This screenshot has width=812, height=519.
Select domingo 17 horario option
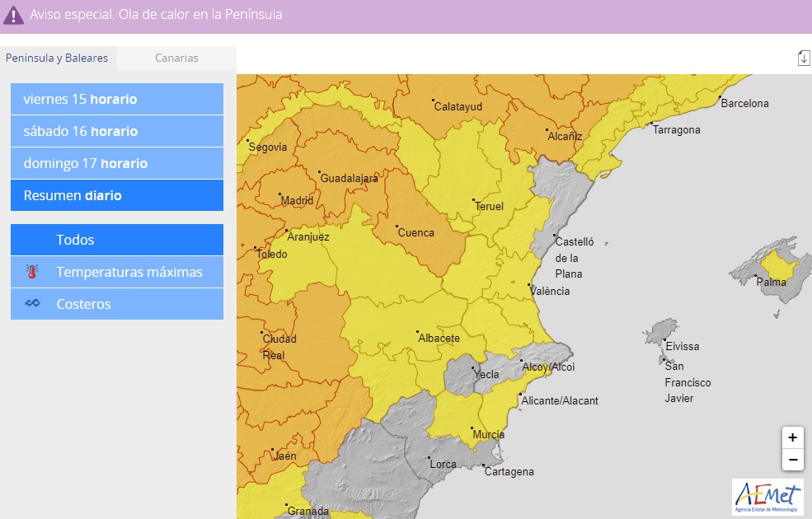pyautogui.click(x=116, y=164)
